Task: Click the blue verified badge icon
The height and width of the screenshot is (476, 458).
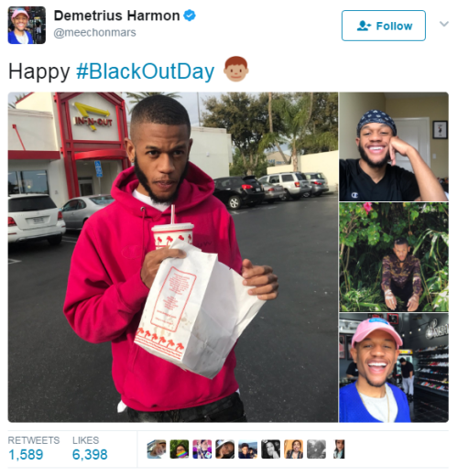Action: coord(190,16)
